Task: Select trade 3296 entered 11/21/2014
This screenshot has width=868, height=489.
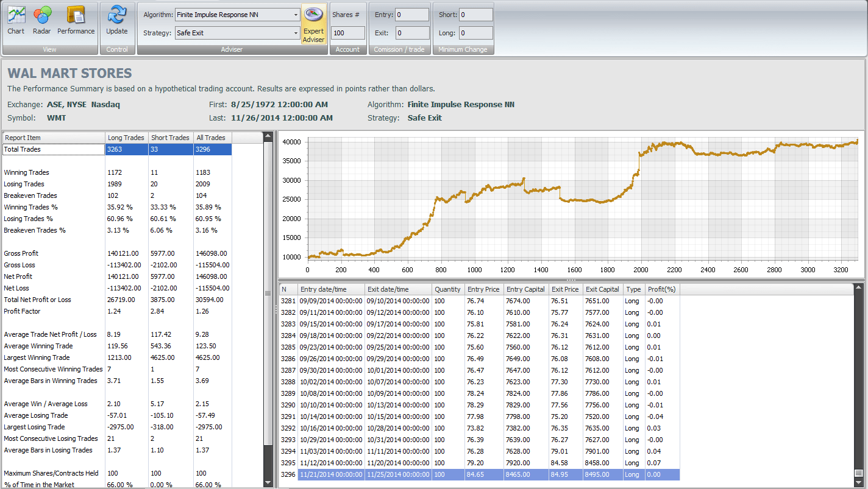Action: tap(479, 474)
